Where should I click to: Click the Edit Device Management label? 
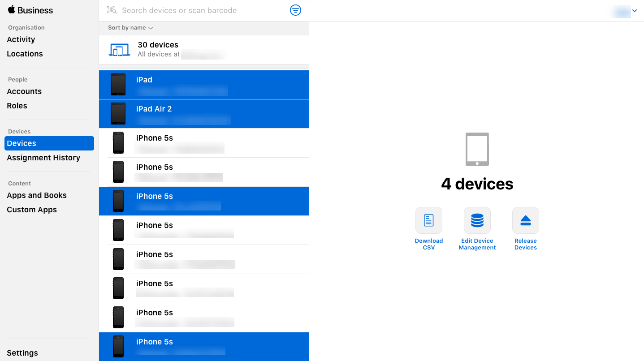477,244
